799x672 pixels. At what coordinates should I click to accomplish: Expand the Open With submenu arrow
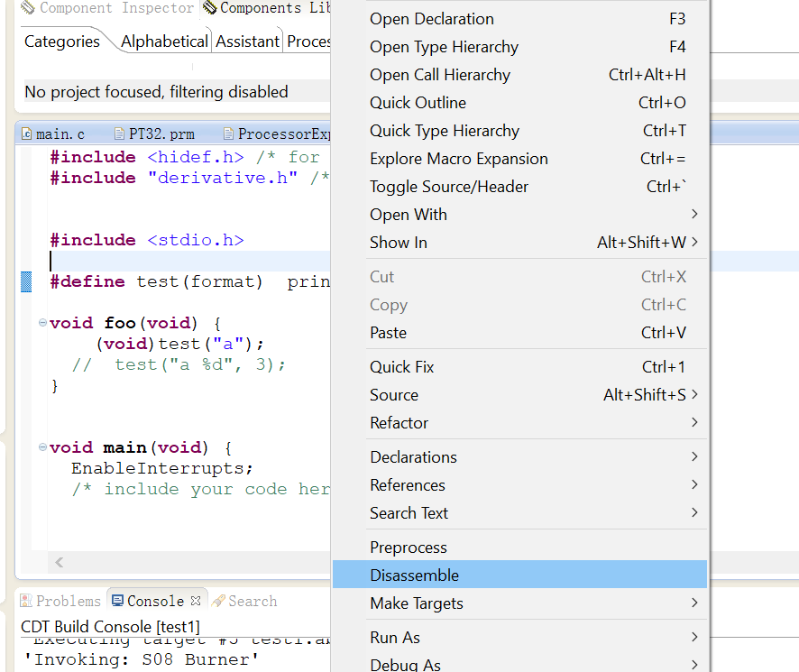(694, 214)
